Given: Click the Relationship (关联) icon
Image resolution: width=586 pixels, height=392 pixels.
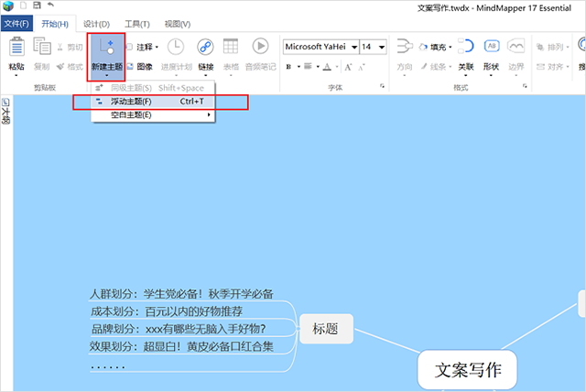Looking at the screenshot, I should pyautogui.click(x=466, y=48).
